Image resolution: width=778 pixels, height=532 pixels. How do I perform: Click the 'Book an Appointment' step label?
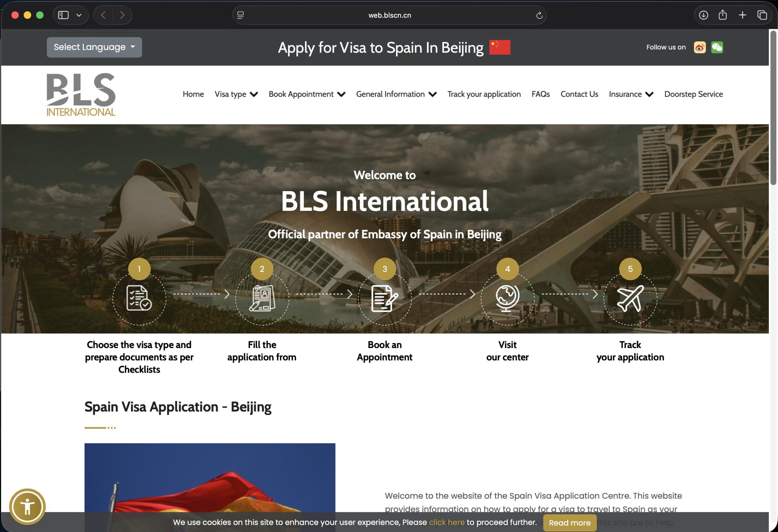tap(385, 351)
